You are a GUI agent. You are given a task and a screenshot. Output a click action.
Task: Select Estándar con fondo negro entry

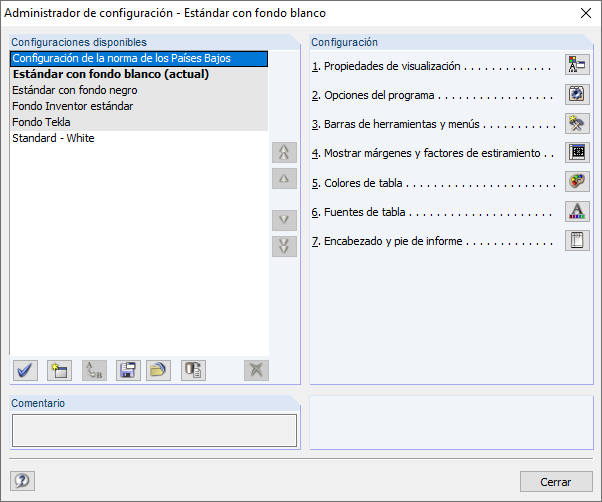point(139,90)
